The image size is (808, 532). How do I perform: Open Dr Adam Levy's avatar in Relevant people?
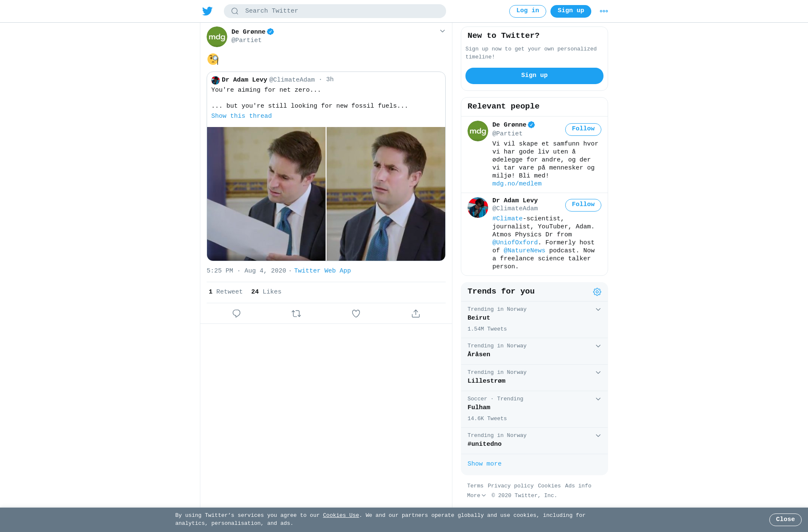coord(478,207)
